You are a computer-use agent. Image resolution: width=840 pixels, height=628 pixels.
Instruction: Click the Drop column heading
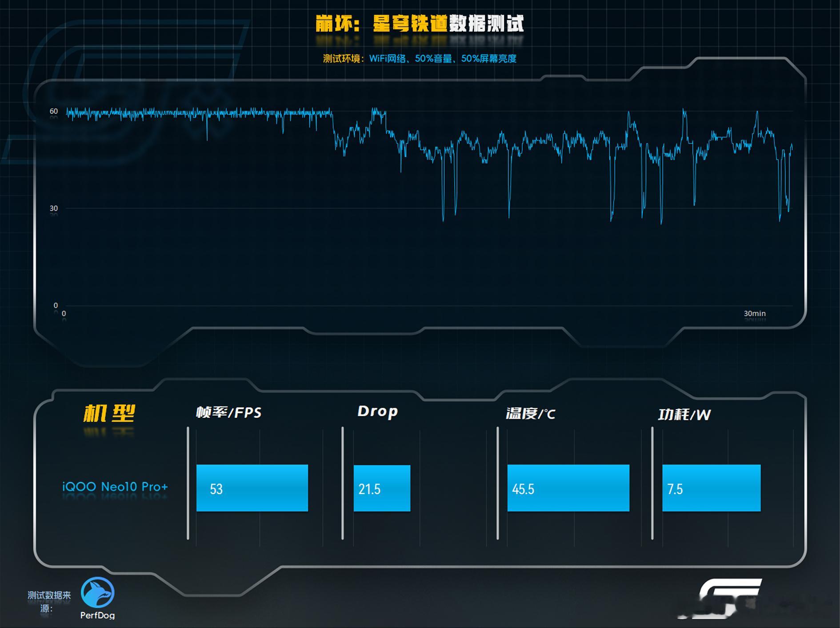point(377,412)
